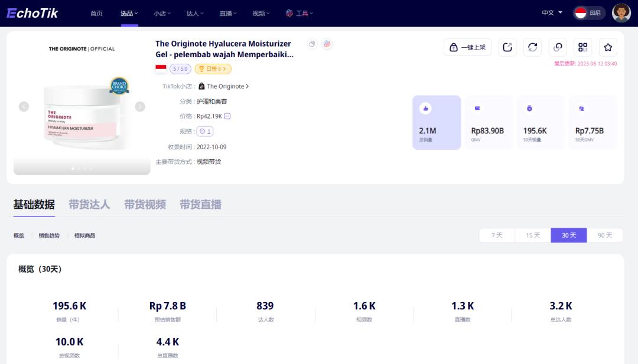Click the refresh data icon
The width and height of the screenshot is (638, 364).
(x=533, y=47)
